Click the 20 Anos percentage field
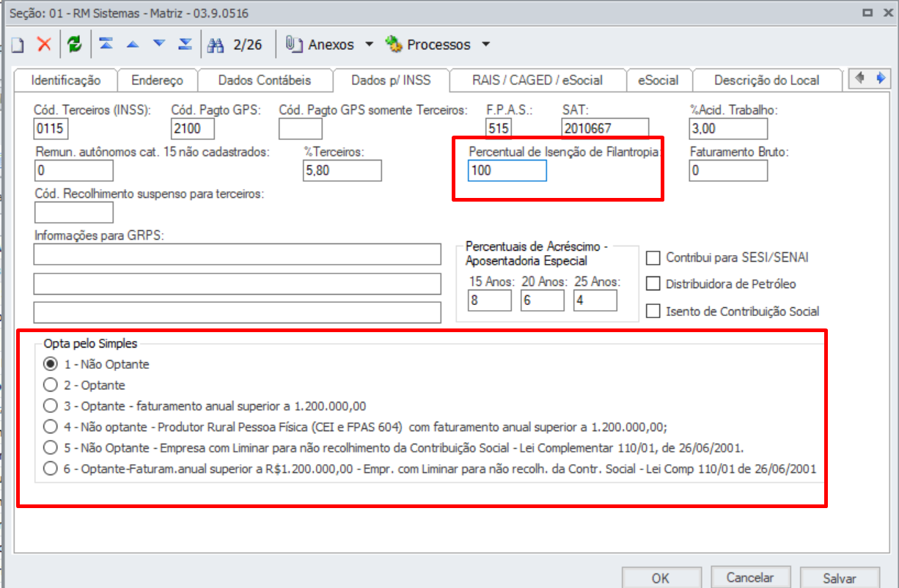 coord(543,301)
